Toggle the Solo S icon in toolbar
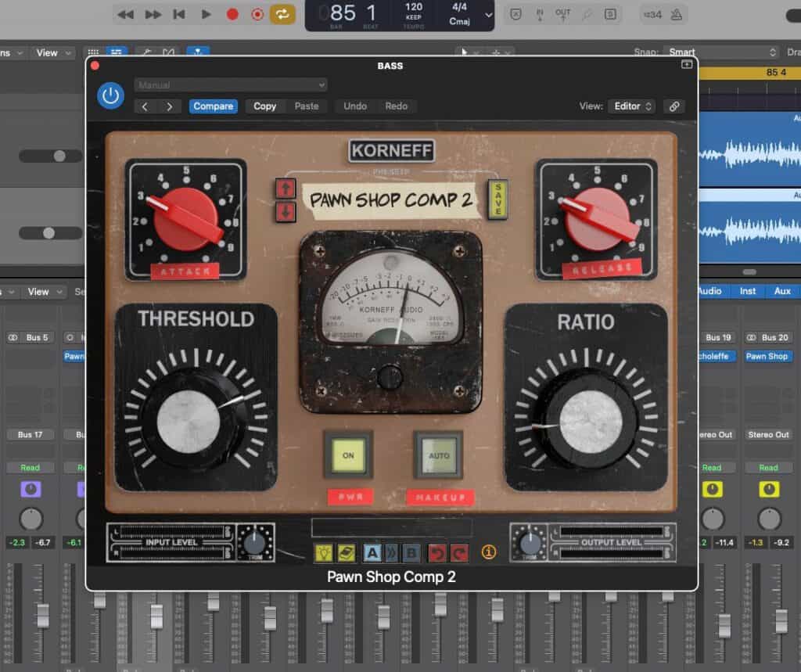Screen dimensions: 801x672 610,14
